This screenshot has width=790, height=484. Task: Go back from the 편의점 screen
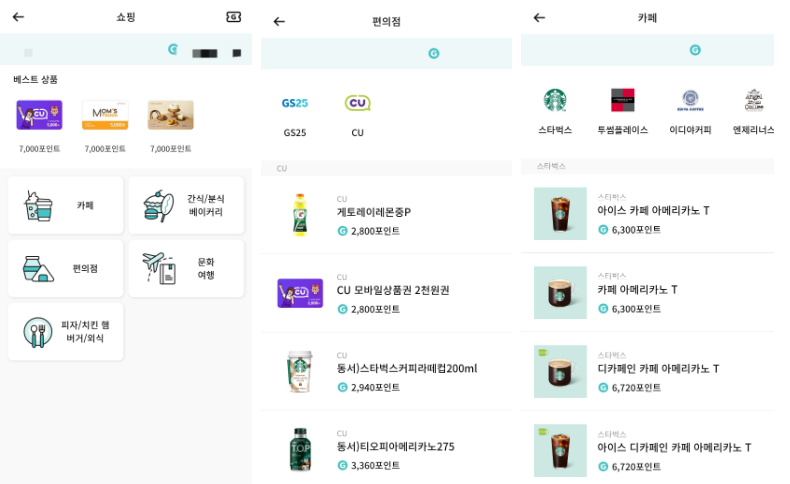coord(279,21)
